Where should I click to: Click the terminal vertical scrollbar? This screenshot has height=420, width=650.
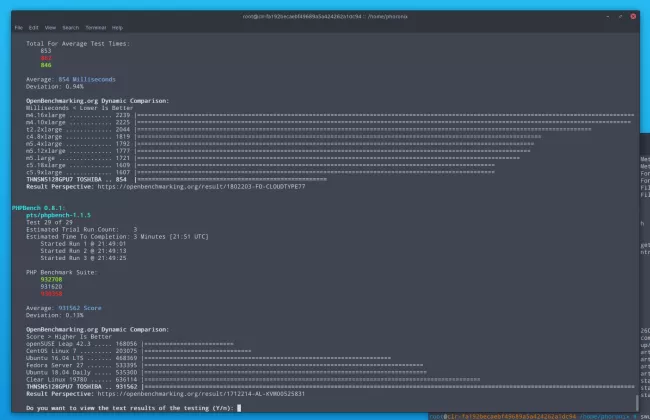[x=637, y=401]
